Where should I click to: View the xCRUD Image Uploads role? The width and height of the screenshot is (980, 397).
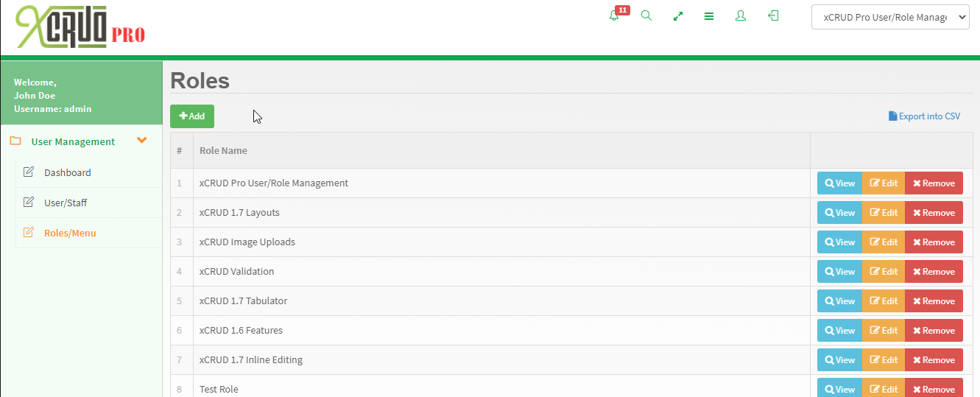839,242
